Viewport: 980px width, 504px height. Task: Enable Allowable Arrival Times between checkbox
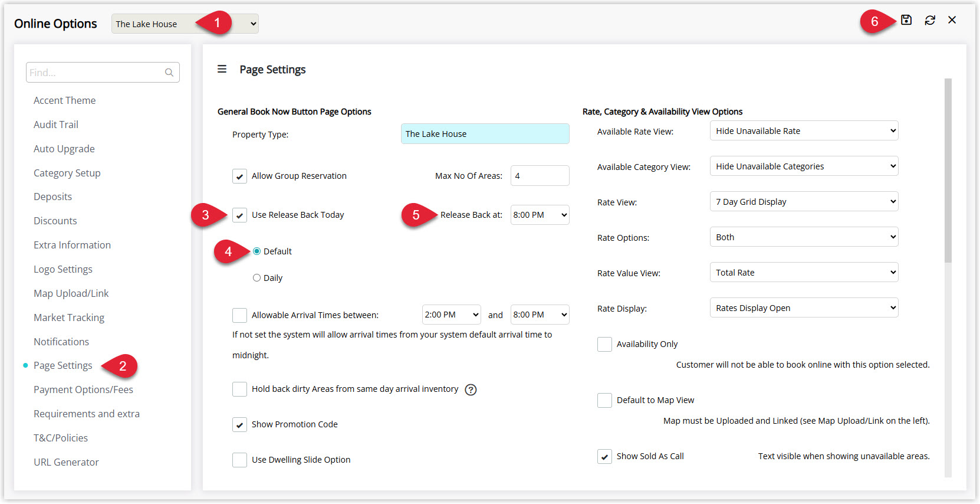(x=239, y=315)
